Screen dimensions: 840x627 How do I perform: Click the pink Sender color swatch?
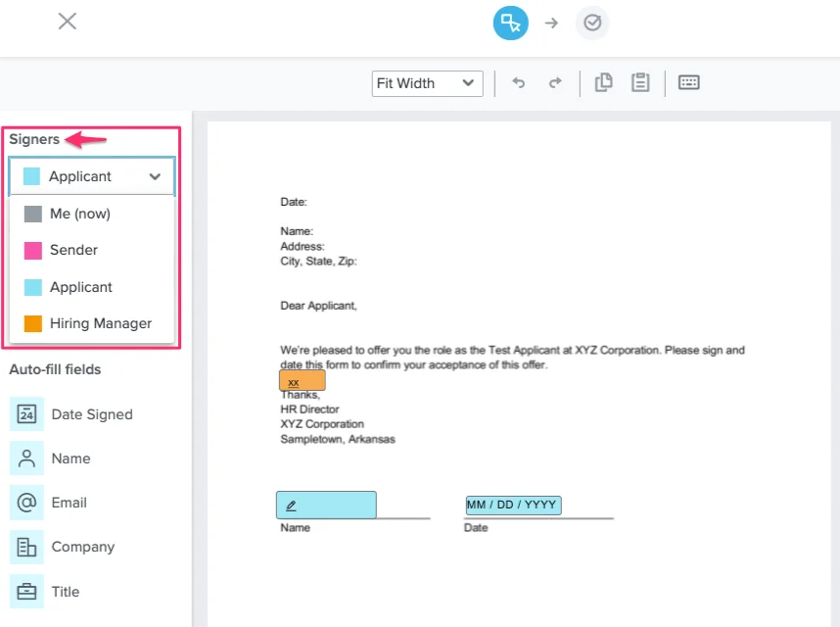[33, 250]
